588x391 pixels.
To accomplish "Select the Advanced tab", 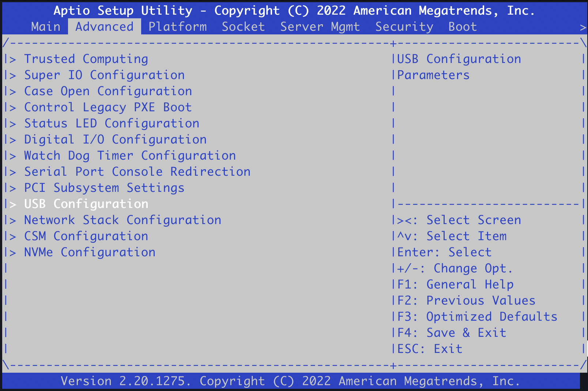I will coord(104,27).
